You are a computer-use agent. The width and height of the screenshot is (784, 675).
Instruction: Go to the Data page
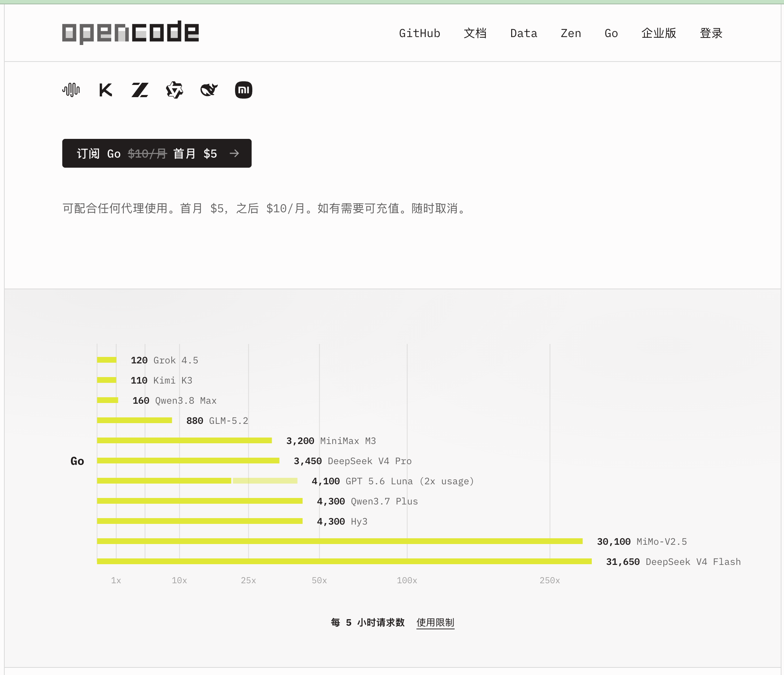click(x=524, y=33)
